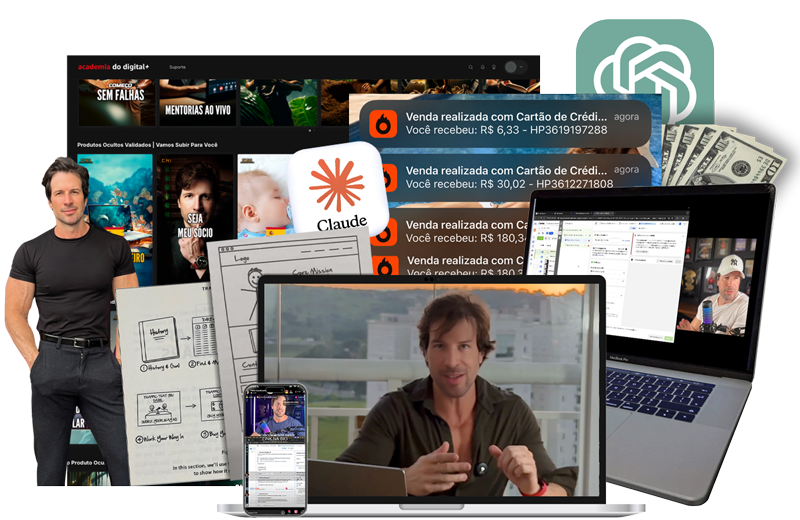
Task: Open the sleeping baby product card
Action: [x=267, y=196]
